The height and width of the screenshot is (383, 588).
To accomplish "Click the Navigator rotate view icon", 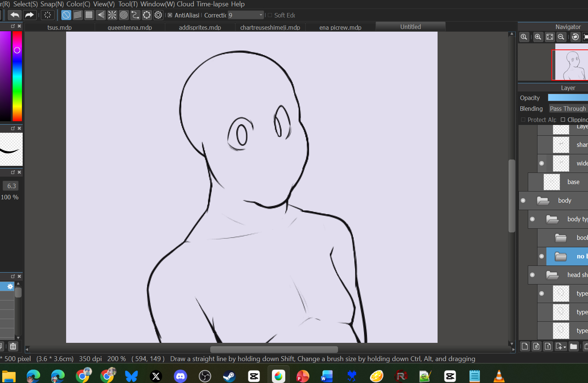I will [x=575, y=37].
